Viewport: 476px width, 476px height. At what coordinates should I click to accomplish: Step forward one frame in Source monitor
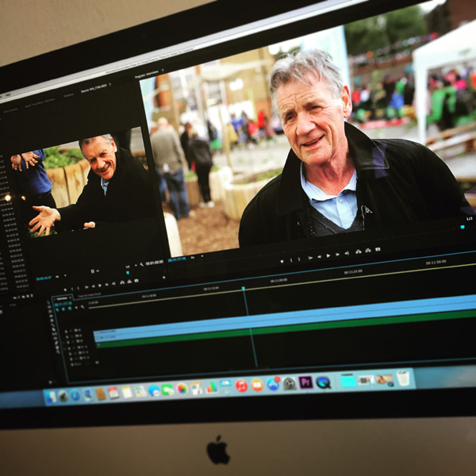pyautogui.click(x=106, y=285)
